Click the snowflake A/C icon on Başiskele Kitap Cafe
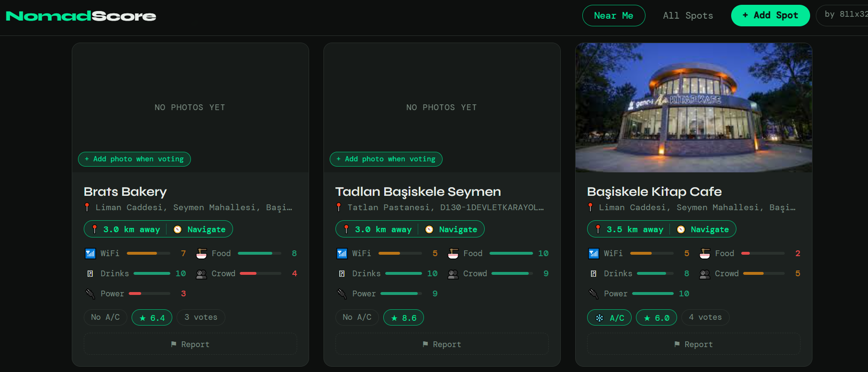The width and height of the screenshot is (868, 372). [x=600, y=317]
